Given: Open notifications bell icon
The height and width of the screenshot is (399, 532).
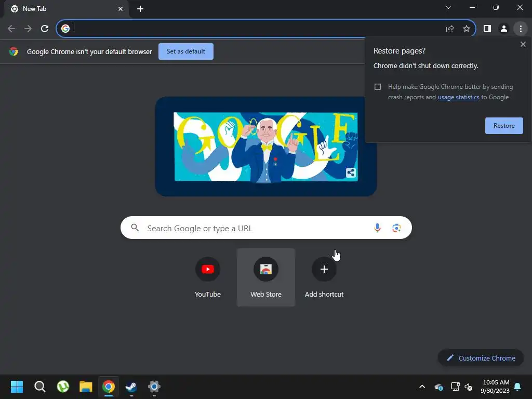Looking at the screenshot, I should 517,387.
